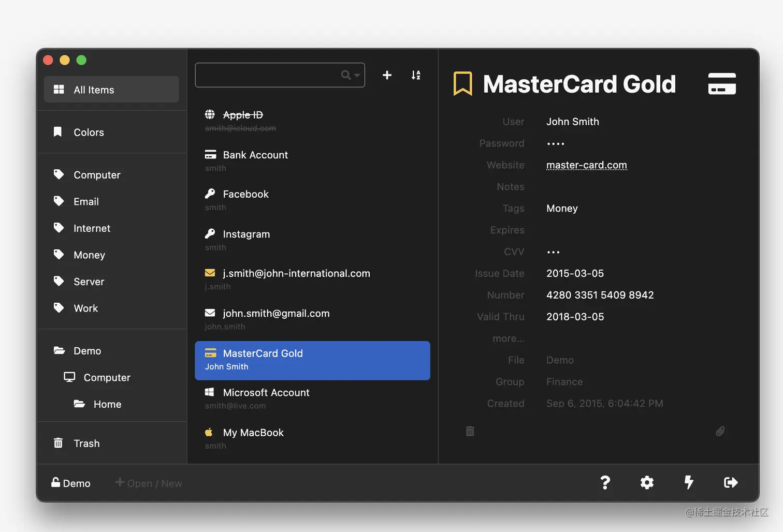Open the Colors filter
Image resolution: width=783 pixels, height=532 pixels.
click(111, 132)
